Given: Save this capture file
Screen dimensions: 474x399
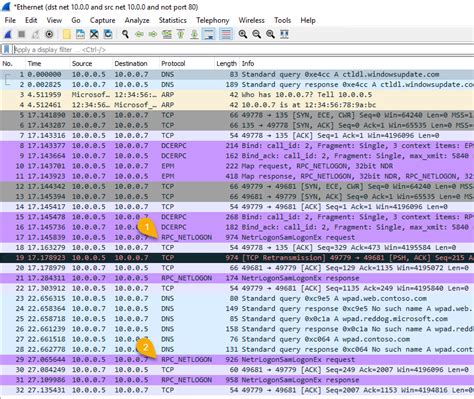Looking at the screenshot, I should (x=80, y=34).
